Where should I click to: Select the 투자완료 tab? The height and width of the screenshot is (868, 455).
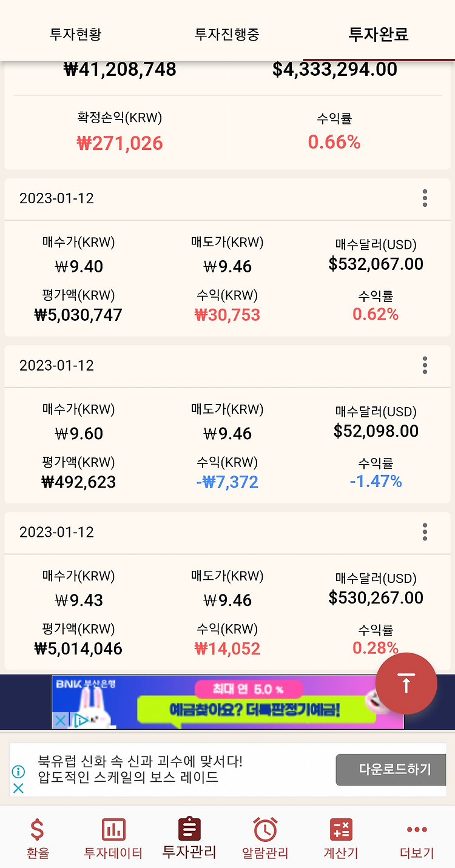click(x=379, y=34)
